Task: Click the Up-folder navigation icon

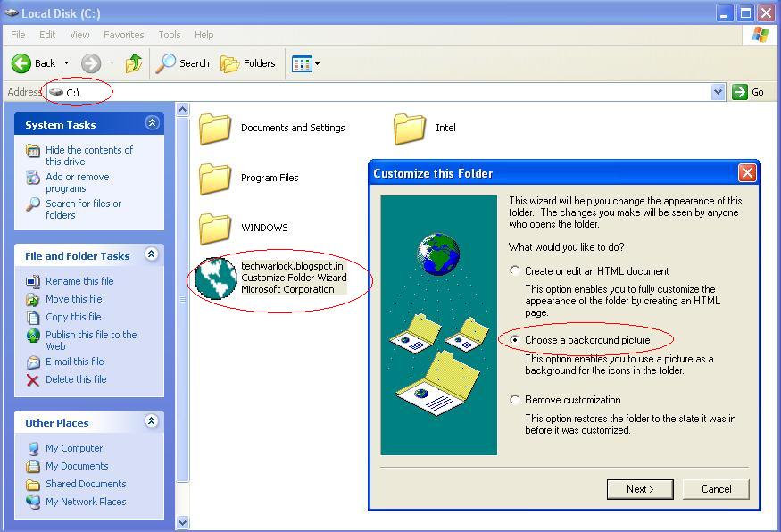Action: (x=132, y=63)
